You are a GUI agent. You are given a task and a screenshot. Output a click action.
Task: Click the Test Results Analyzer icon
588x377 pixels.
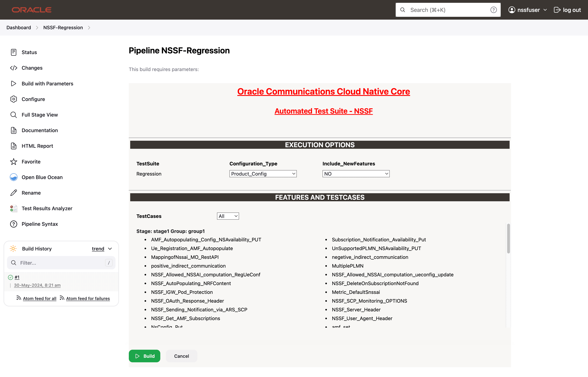(13, 209)
